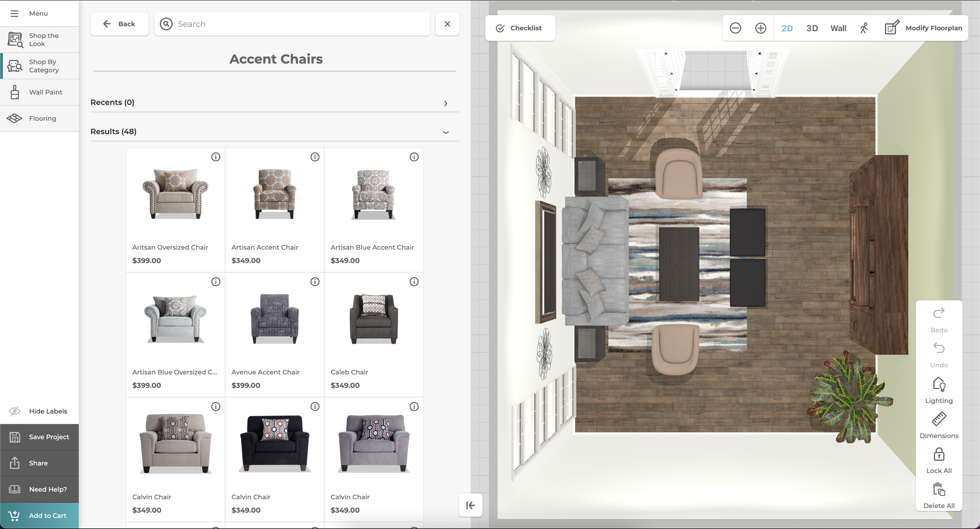Click the Modify Floorplan button
This screenshot has width=980, height=529.
tap(923, 27)
